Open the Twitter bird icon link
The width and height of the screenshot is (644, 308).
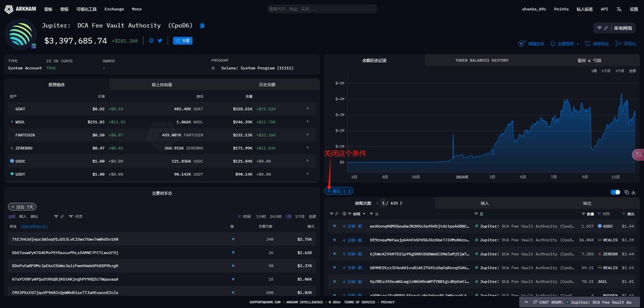(160, 41)
